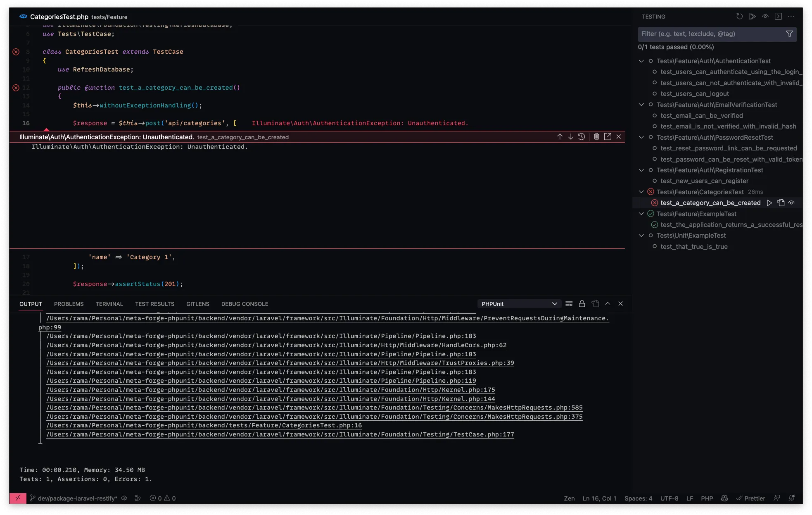Toggle output scroll lock icon
The height and width of the screenshot is (515, 812).
(582, 304)
